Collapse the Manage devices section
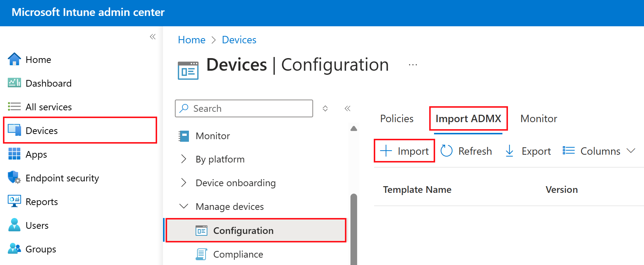Image resolution: width=644 pixels, height=265 pixels. tap(184, 206)
